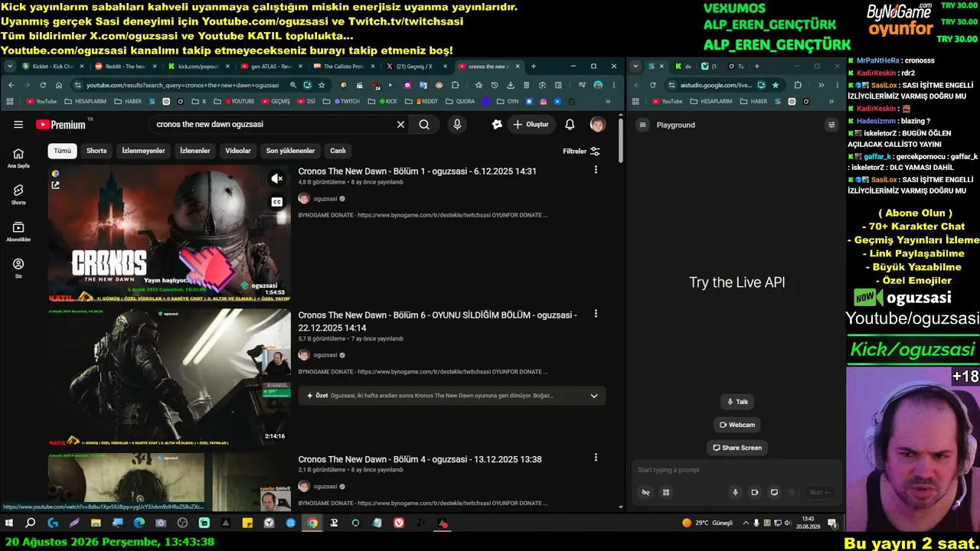The height and width of the screenshot is (551, 980).
Task: Open the Bölüm 1 video thumbnail
Action: coord(169,234)
